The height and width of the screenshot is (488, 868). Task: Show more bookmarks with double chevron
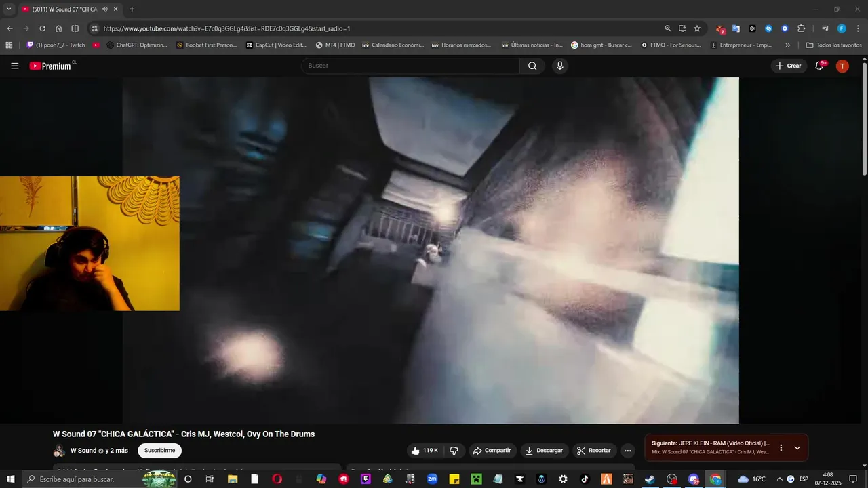coord(787,45)
